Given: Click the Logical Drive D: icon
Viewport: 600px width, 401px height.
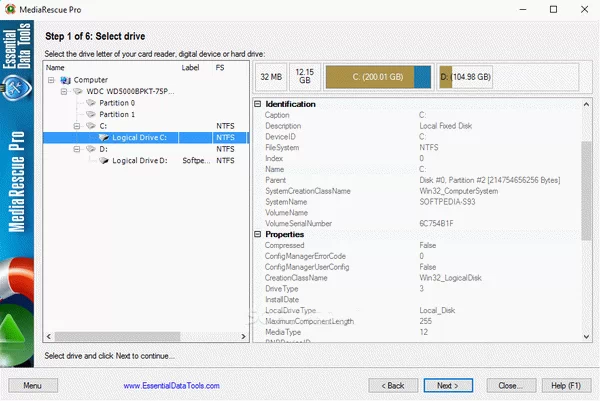Looking at the screenshot, I should click(104, 160).
